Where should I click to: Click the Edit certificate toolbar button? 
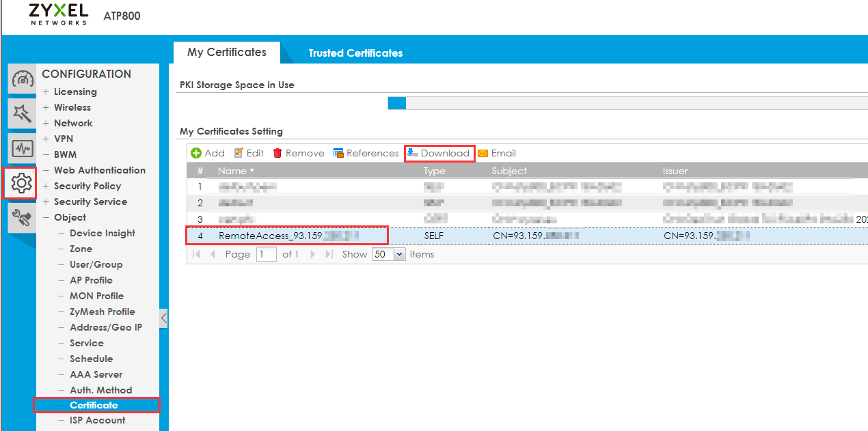pyautogui.click(x=249, y=153)
